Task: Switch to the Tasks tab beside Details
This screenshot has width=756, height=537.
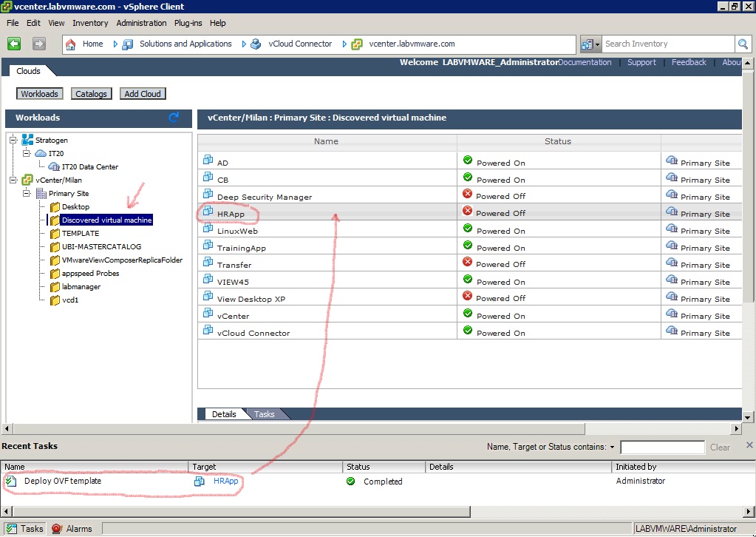Action: coord(265,414)
